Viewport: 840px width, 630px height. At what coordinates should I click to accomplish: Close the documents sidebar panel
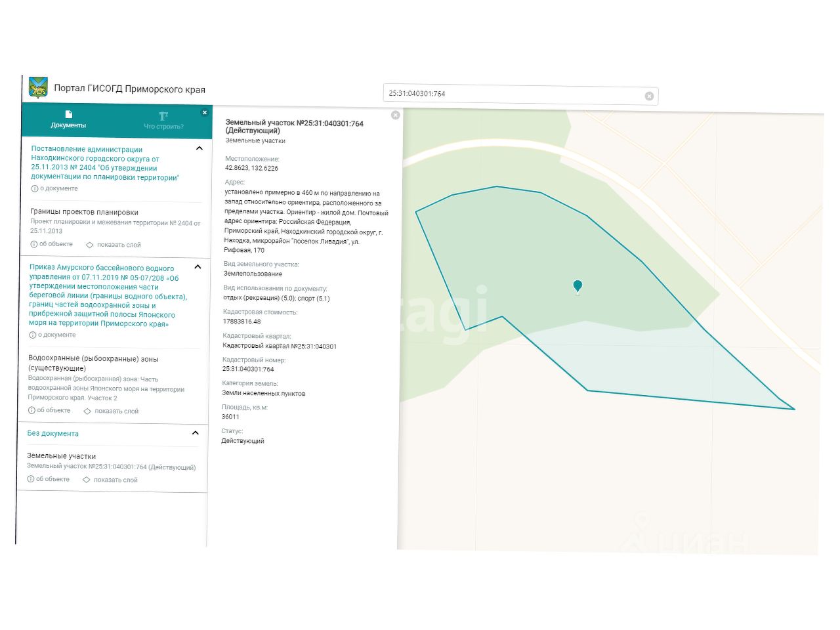[205, 113]
